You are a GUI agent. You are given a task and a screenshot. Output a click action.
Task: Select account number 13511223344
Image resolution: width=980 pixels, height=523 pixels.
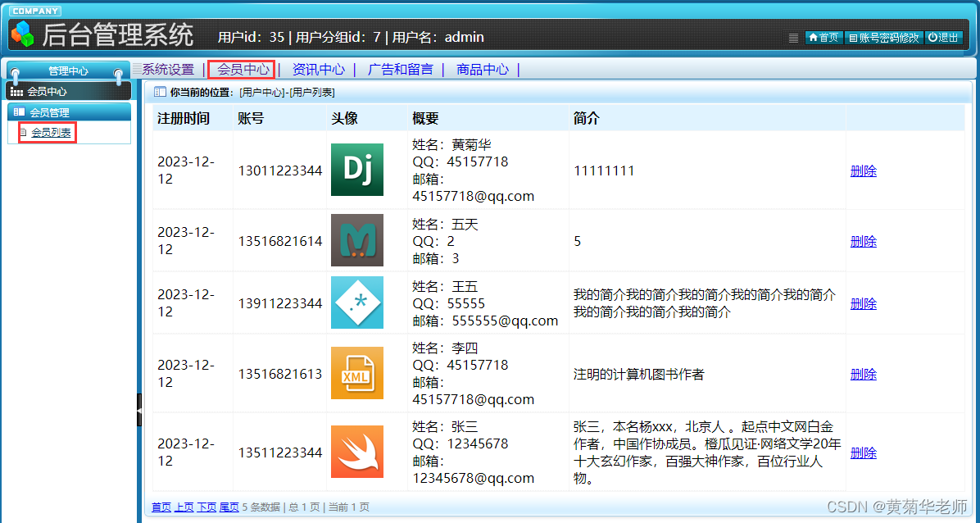(x=280, y=453)
